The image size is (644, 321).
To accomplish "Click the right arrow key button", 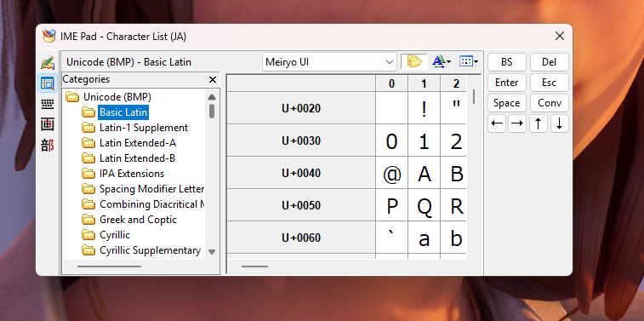I will point(517,123).
